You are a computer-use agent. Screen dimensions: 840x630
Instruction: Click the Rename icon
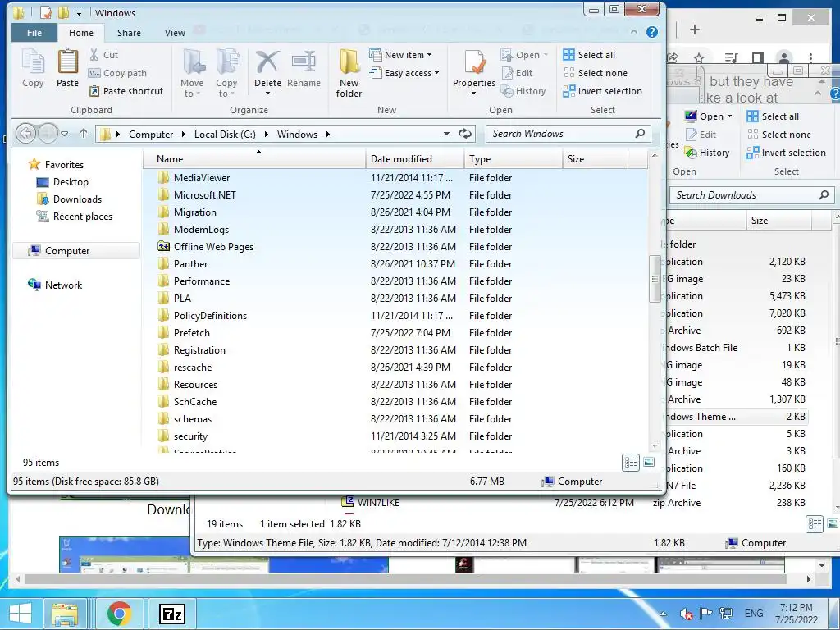tap(304, 62)
